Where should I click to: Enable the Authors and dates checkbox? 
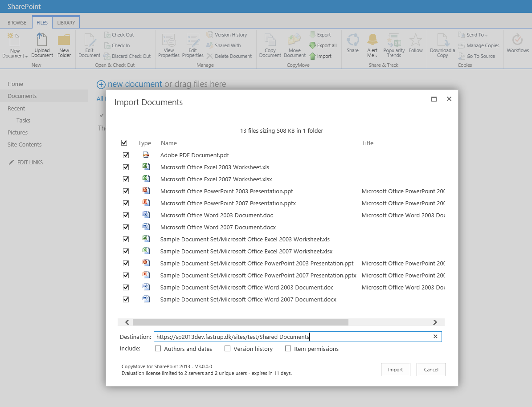pyautogui.click(x=158, y=349)
